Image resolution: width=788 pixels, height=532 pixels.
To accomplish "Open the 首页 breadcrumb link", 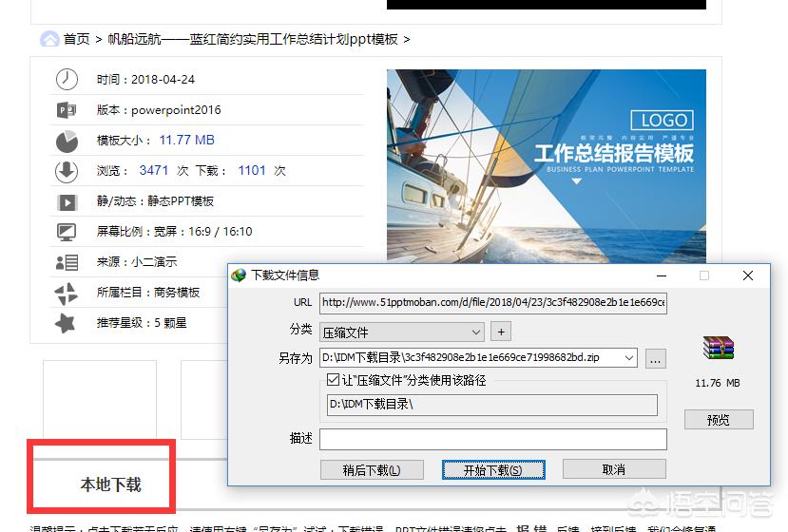I will coord(76,39).
